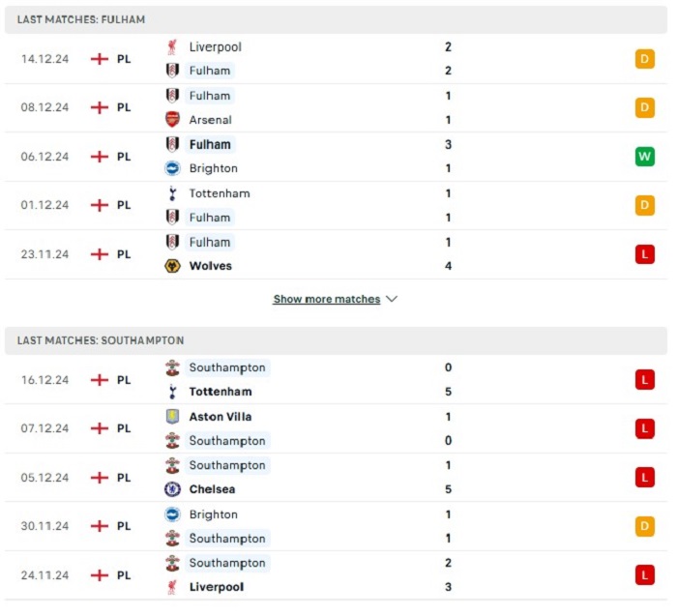The width and height of the screenshot is (677, 616).
Task: Open the Last Matches: Southampton header
Action: 336,340
